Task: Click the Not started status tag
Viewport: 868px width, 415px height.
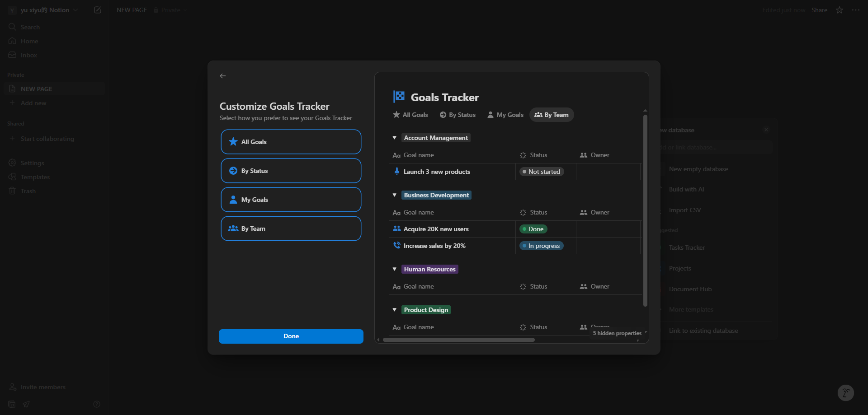Action: pos(542,172)
